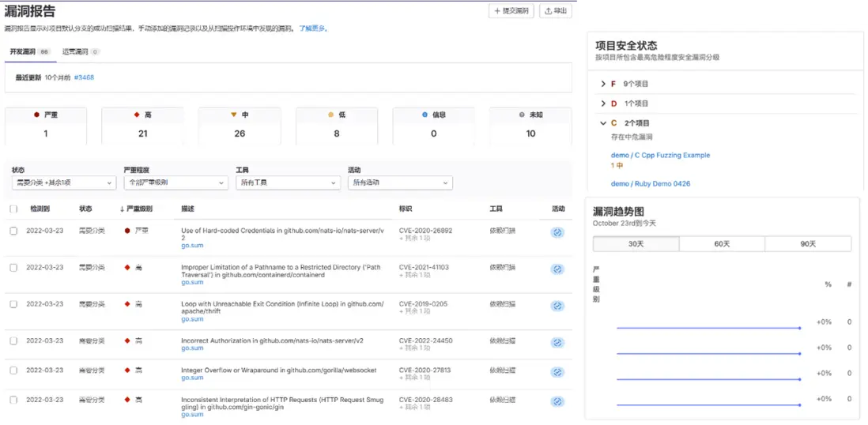Click the last trend line in the chart
Viewport: 868px width, 425px height.
point(708,405)
